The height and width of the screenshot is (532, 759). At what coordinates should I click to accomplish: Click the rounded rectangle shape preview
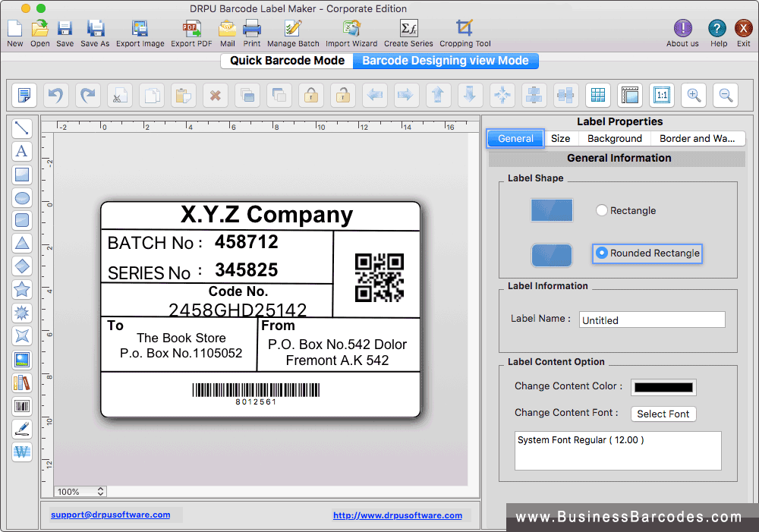(x=552, y=255)
